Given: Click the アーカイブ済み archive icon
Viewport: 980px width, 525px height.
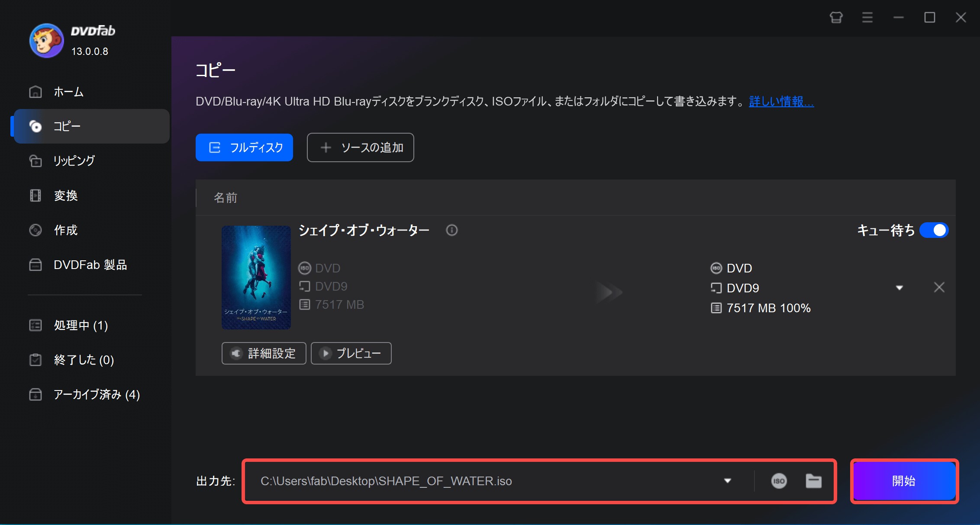Looking at the screenshot, I should coord(35,394).
